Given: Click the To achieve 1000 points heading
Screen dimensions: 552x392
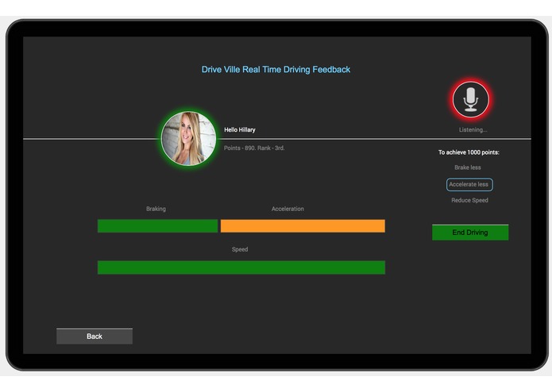Looking at the screenshot, I should click(469, 152).
